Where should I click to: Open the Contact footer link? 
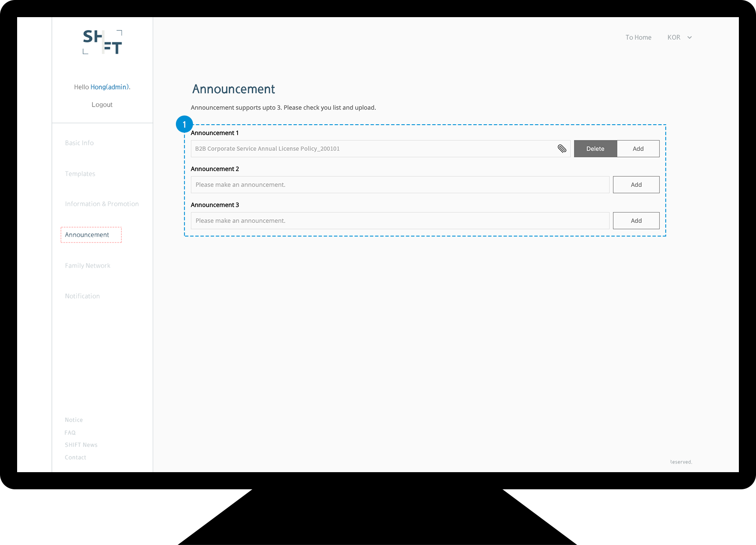[x=75, y=458]
